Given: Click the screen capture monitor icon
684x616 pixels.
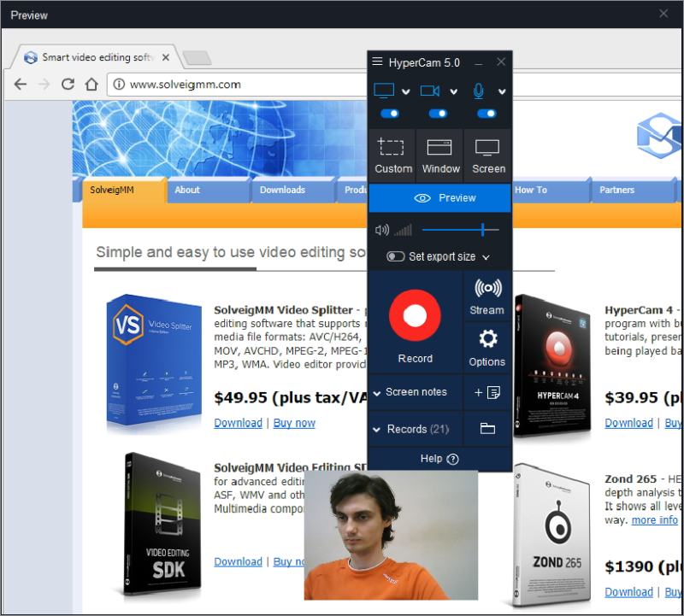Looking at the screenshot, I should (384, 91).
